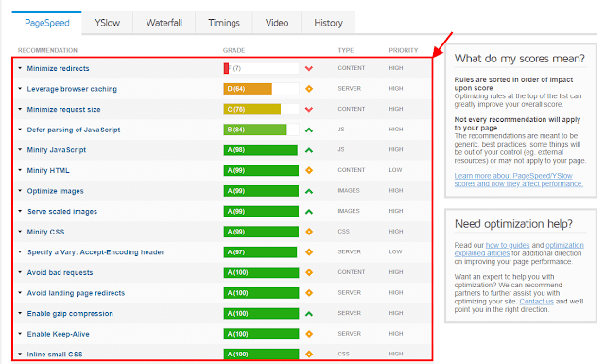Switch to the YSlow tab
The width and height of the screenshot is (605, 364).
coord(107,23)
